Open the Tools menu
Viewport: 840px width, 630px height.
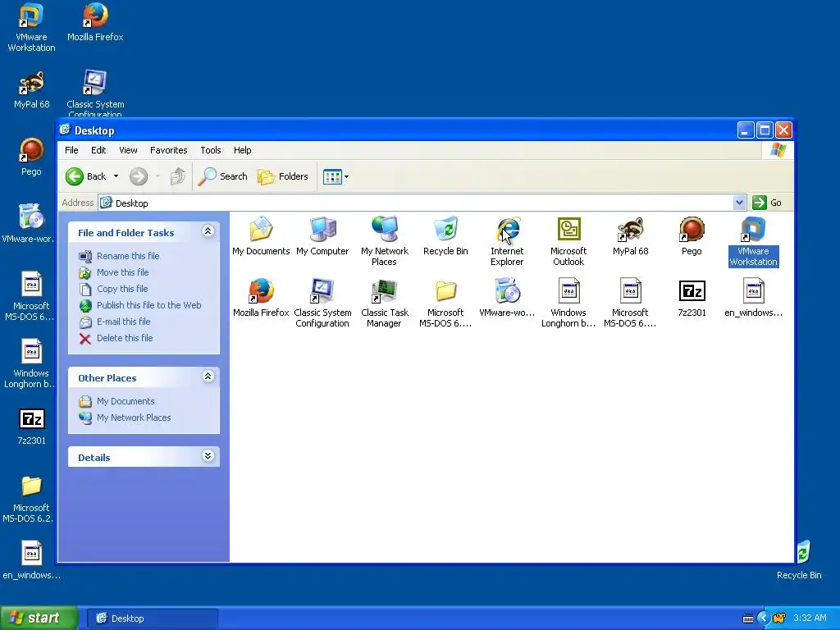(211, 150)
